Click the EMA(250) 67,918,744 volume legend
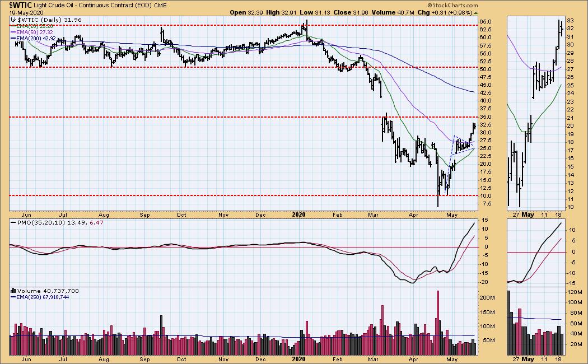This screenshot has width=588, height=364. (x=43, y=297)
